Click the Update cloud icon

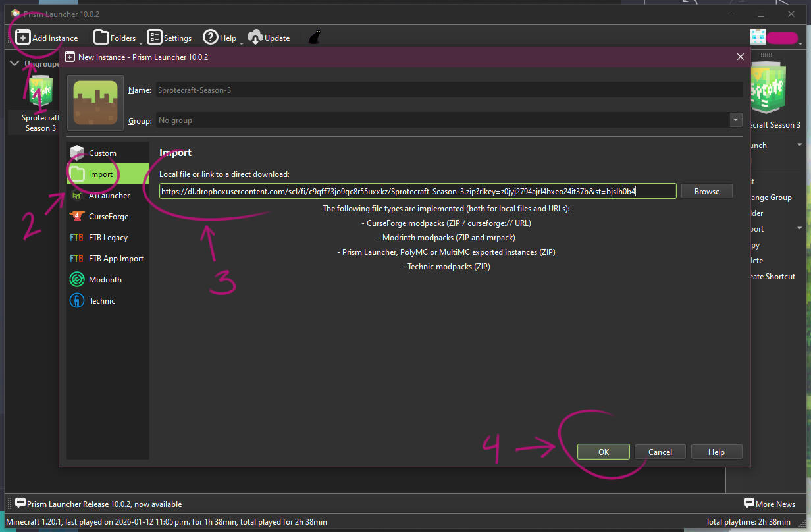(x=255, y=38)
